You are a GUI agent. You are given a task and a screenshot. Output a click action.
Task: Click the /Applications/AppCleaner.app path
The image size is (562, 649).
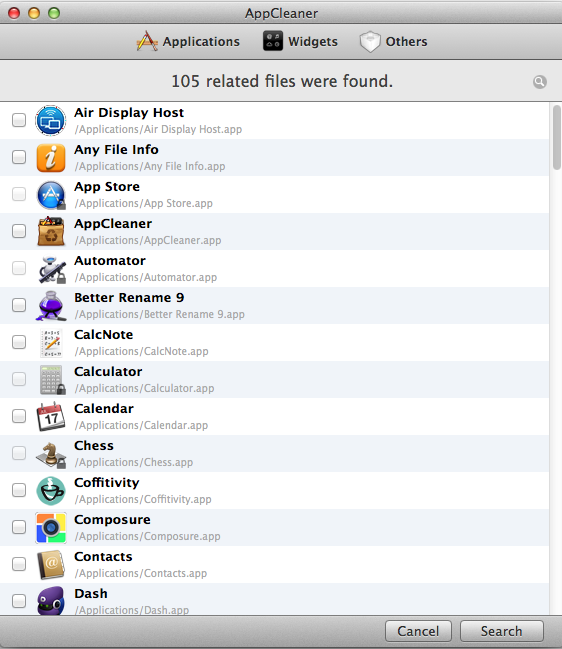[x=148, y=240]
